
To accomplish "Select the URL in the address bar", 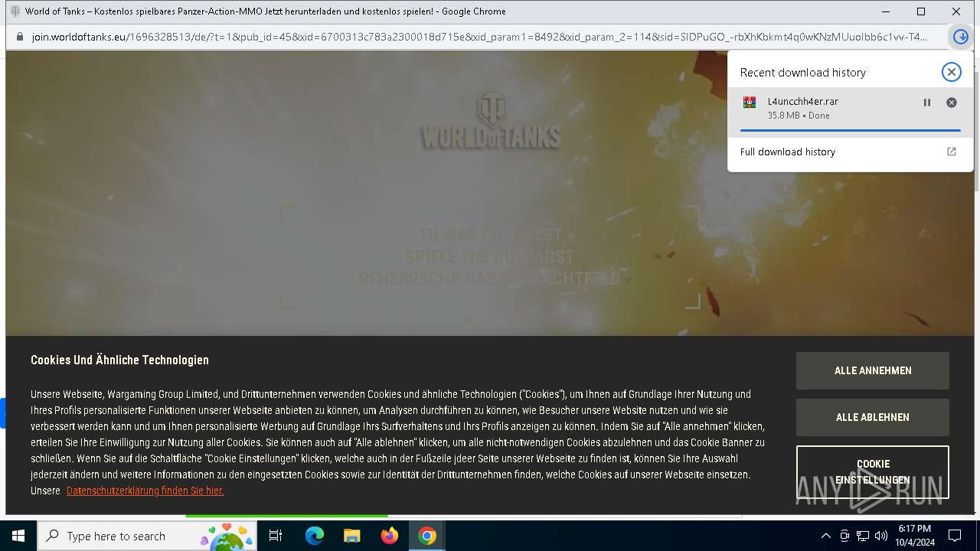I will pos(479,37).
